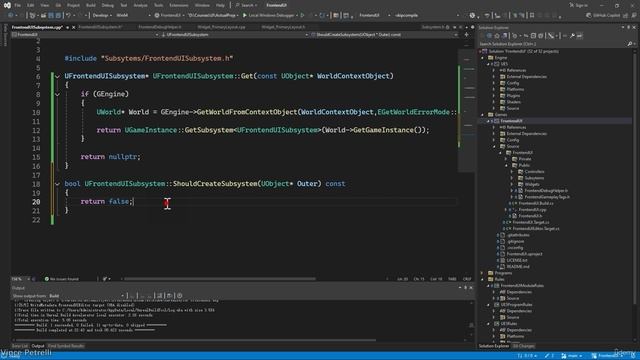Open the Extensions menu

(179, 5)
